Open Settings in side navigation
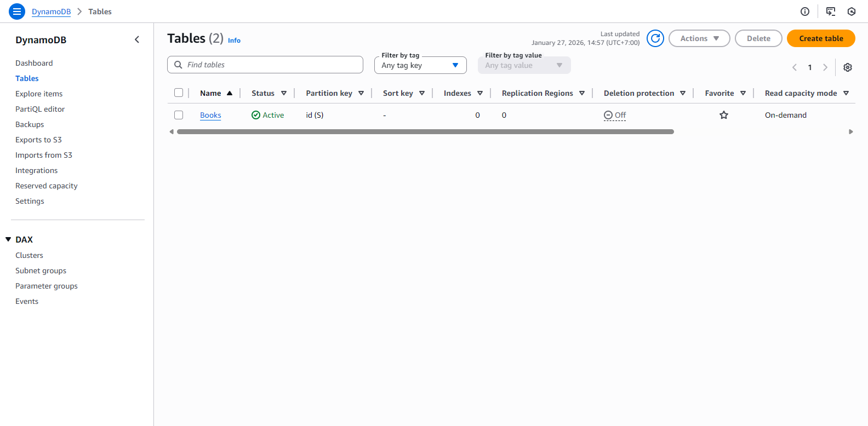 (30, 201)
